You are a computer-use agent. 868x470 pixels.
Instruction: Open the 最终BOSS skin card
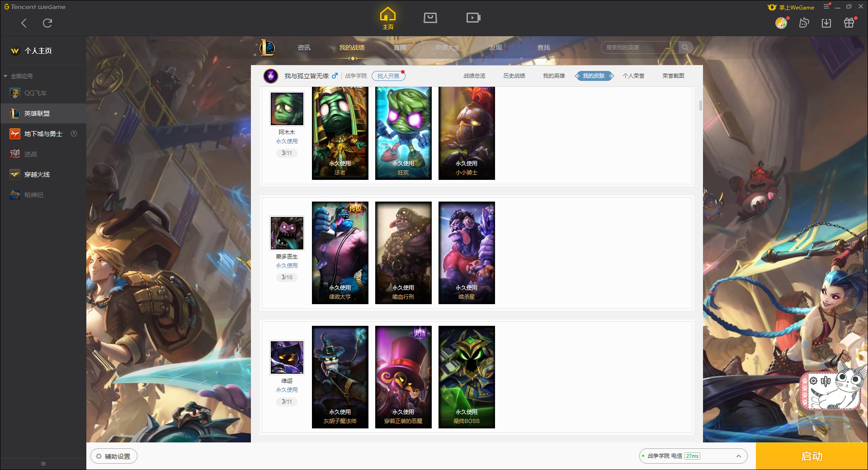[467, 377]
